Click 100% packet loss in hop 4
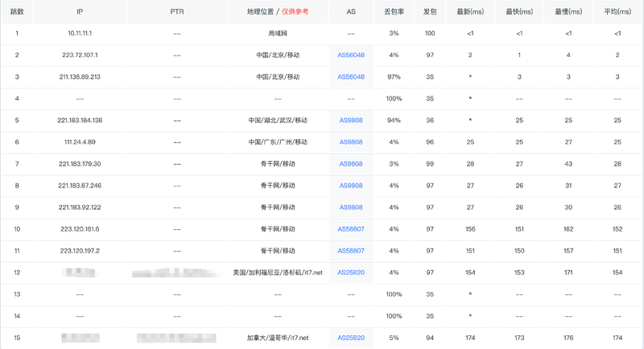The height and width of the screenshot is (349, 644). (x=394, y=98)
